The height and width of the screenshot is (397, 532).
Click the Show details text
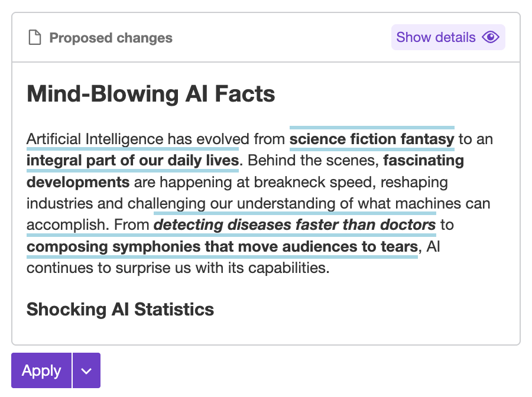(436, 38)
